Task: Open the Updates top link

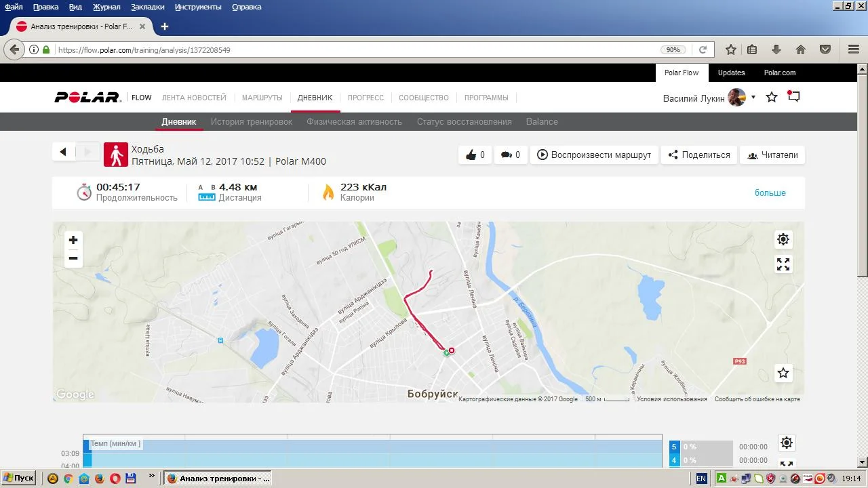Action: tap(732, 73)
